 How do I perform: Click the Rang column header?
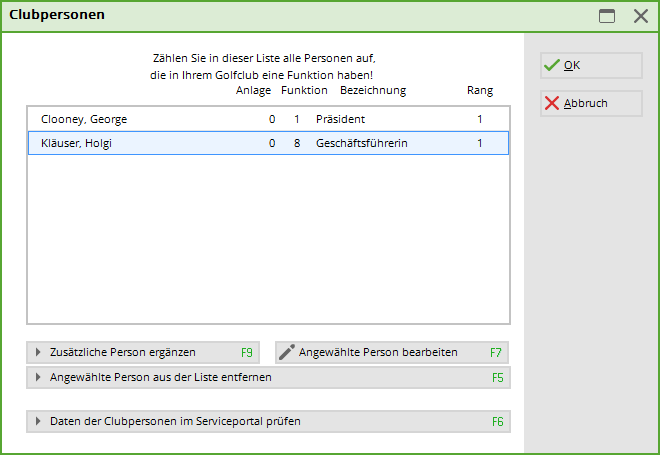(480, 90)
